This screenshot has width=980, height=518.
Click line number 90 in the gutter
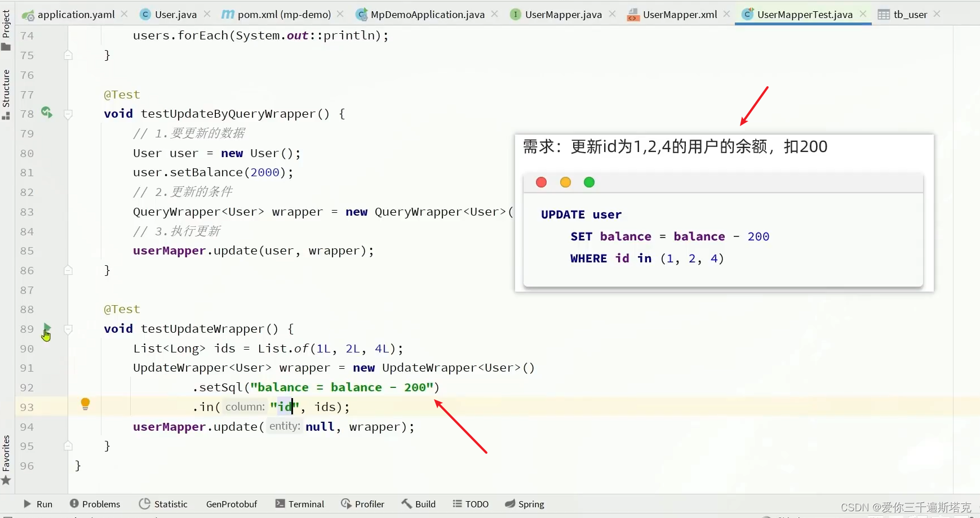[27, 349]
